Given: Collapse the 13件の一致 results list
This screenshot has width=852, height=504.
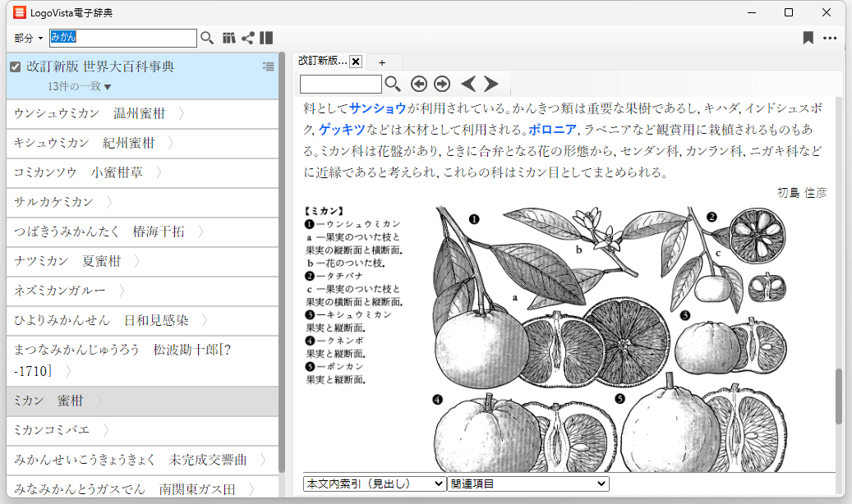Looking at the screenshot, I should click(108, 87).
